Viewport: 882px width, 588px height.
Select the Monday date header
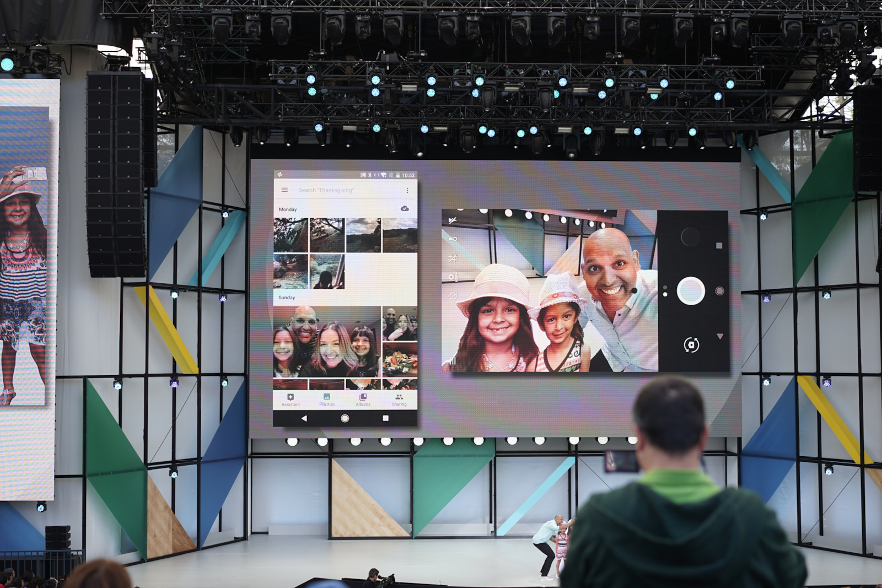pyautogui.click(x=288, y=209)
